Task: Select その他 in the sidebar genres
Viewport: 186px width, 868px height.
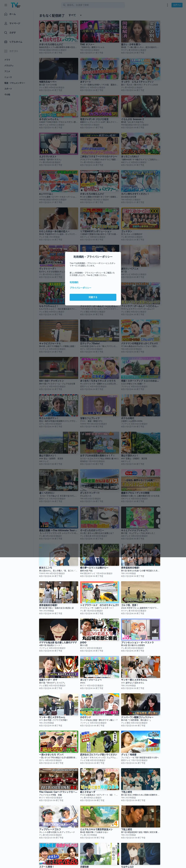Action: tap(7, 94)
